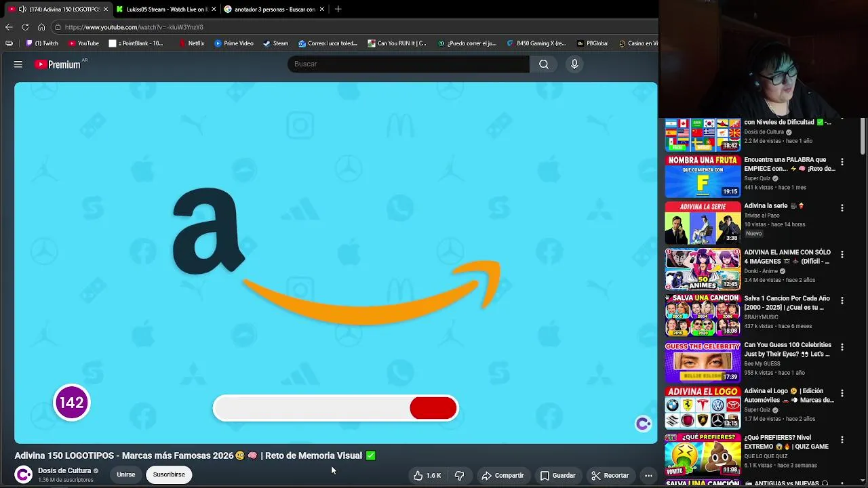The height and width of the screenshot is (488, 868).
Task: Open Twitch bookmark
Action: 42,43
